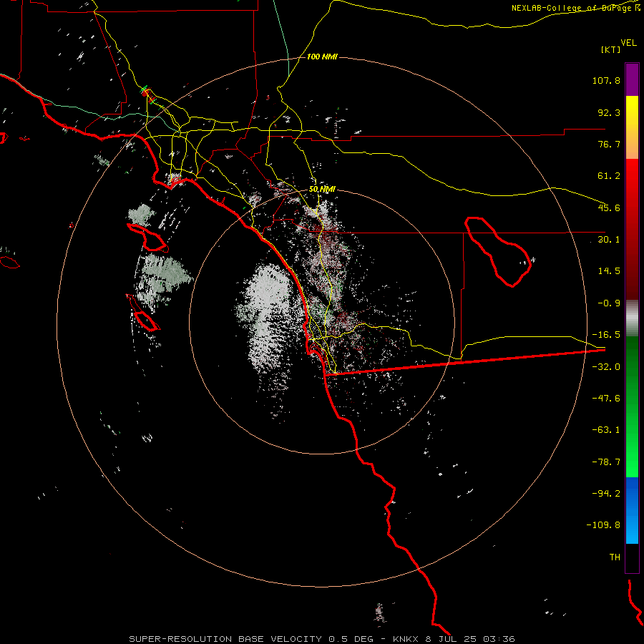Screen dimensions: 644x644
Task: Click the 30.1 scale value
Action: coord(609,240)
